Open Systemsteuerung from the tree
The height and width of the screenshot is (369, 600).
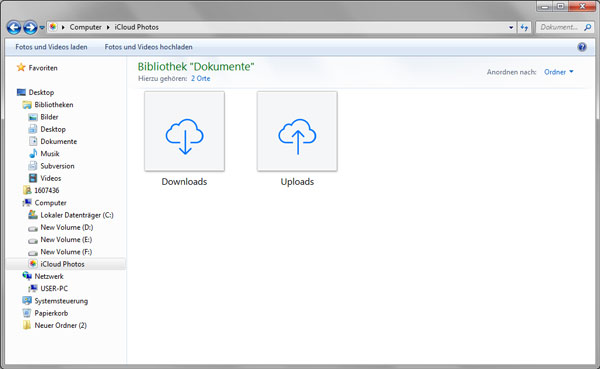click(x=61, y=301)
